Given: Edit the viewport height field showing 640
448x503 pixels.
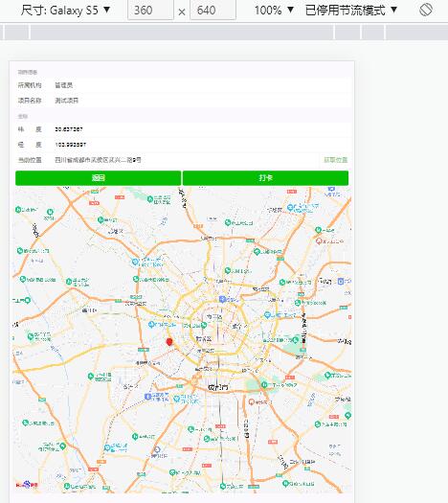Looking at the screenshot, I should coord(213,11).
